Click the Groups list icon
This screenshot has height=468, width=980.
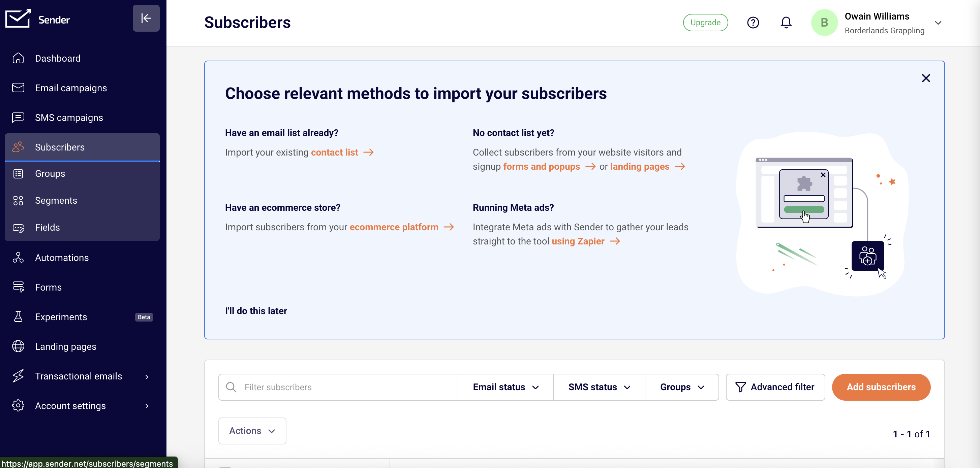pos(18,174)
